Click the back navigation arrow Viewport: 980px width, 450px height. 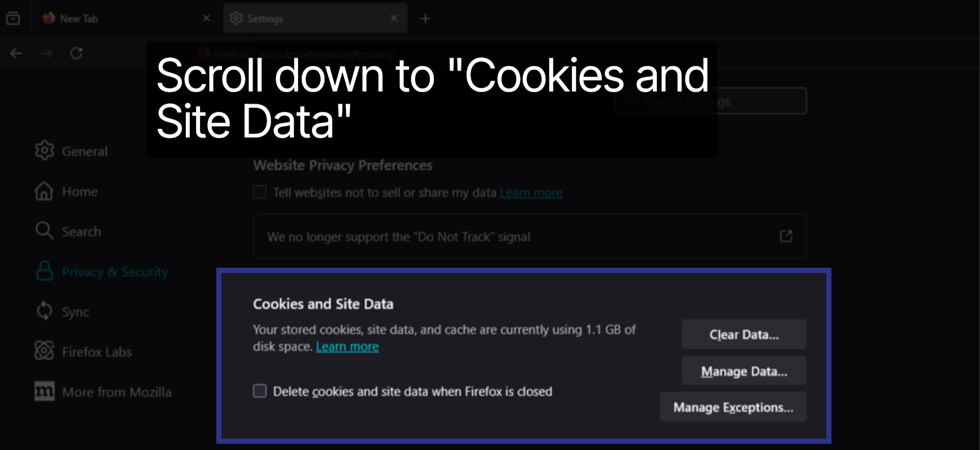(x=16, y=53)
